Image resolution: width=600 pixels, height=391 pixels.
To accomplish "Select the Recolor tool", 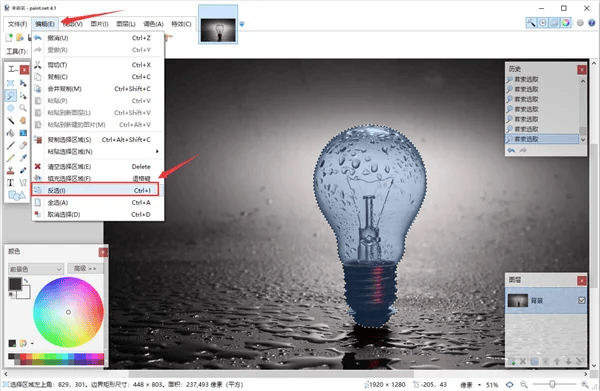I will (x=23, y=170).
